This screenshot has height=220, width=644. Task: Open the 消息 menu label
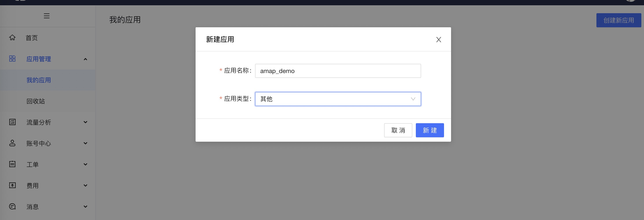click(x=33, y=207)
